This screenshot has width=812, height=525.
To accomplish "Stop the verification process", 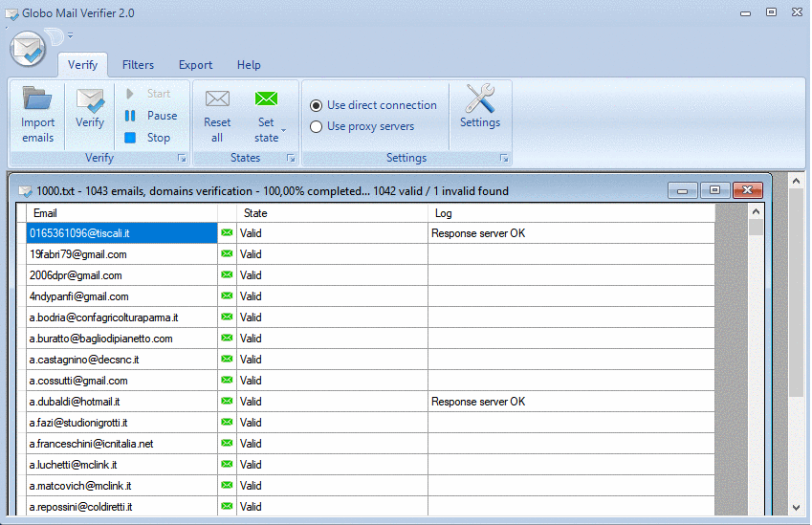I will pos(130,138).
